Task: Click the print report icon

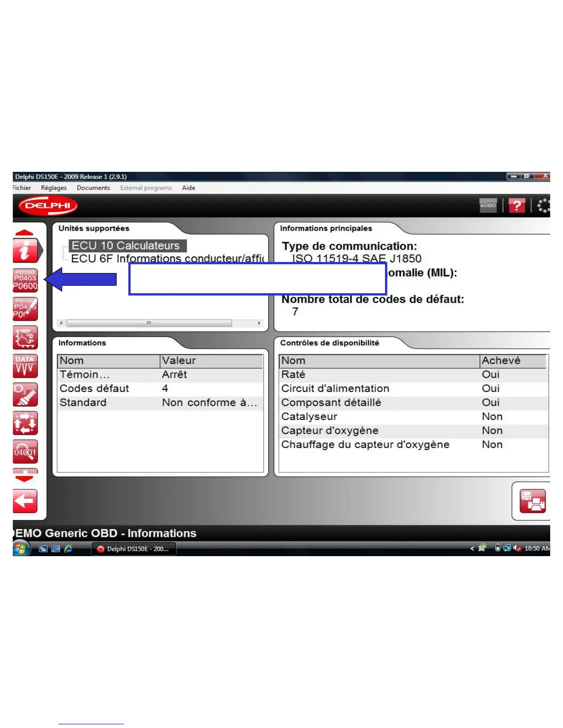Action: (x=533, y=501)
